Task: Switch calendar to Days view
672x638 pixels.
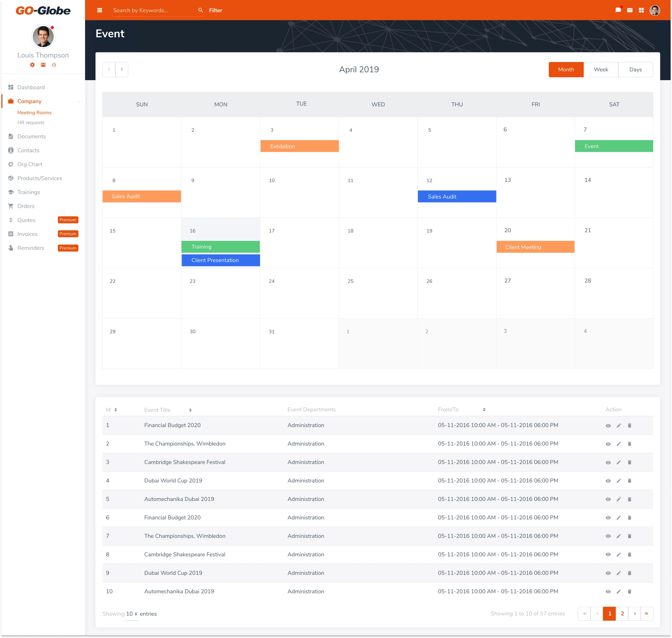Action: (635, 70)
